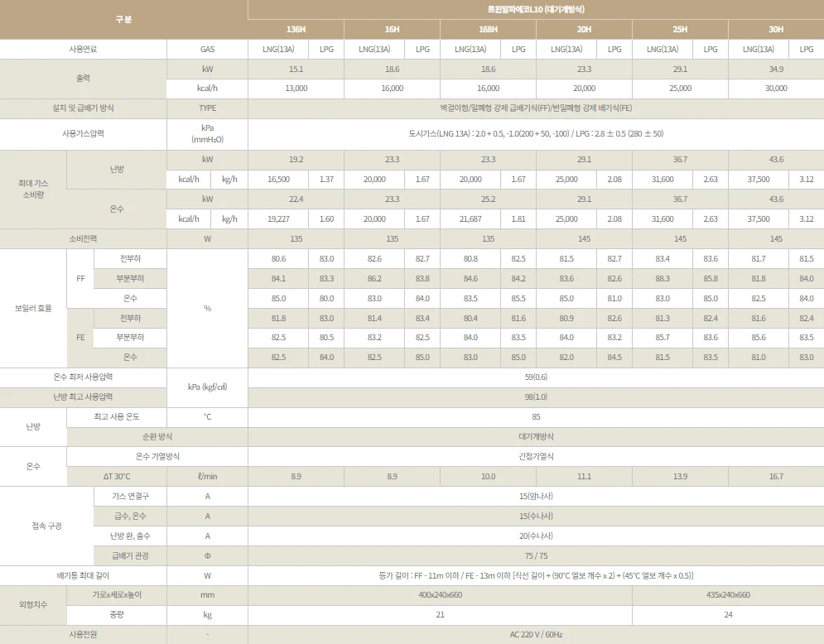
Task: Click the 온수 최저 사용압력 label
Action: point(83,377)
